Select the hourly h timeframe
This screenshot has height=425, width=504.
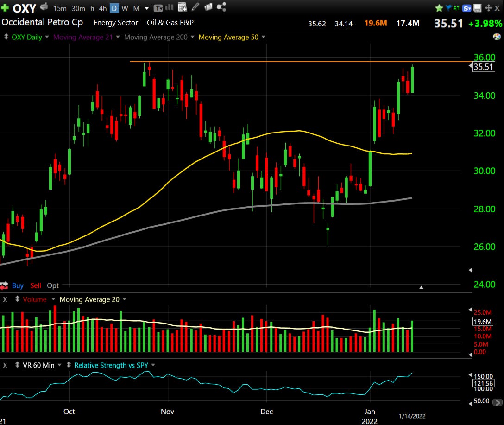(x=92, y=9)
